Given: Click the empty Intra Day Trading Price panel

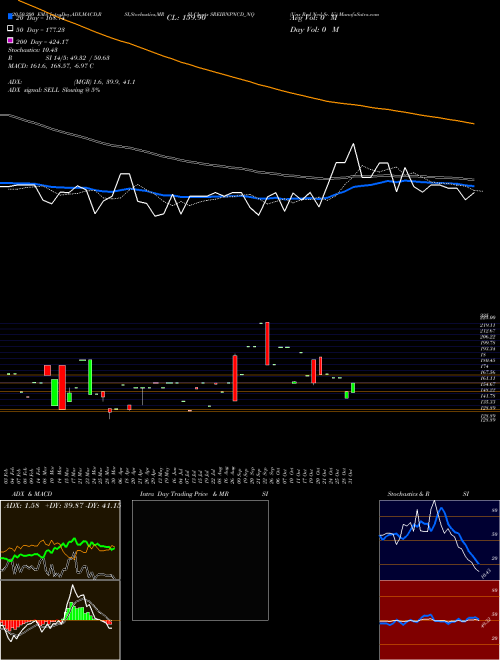Looking at the screenshot, I should coord(200,560).
